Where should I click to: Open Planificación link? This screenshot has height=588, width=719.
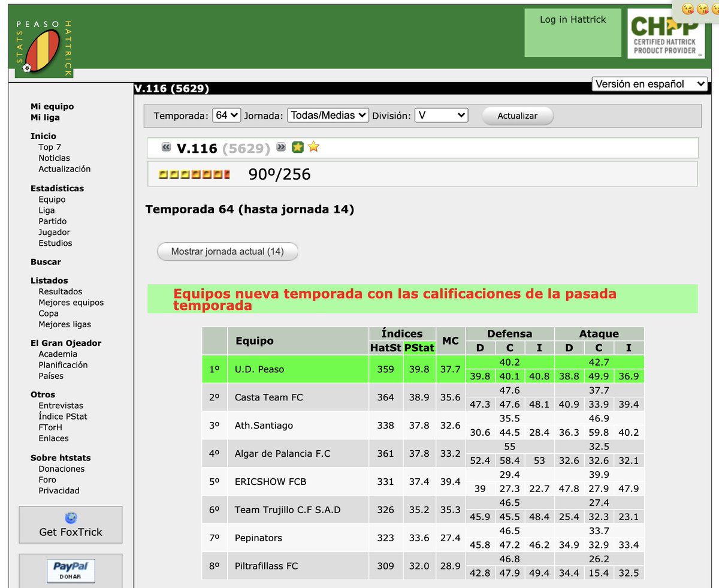[x=63, y=365]
